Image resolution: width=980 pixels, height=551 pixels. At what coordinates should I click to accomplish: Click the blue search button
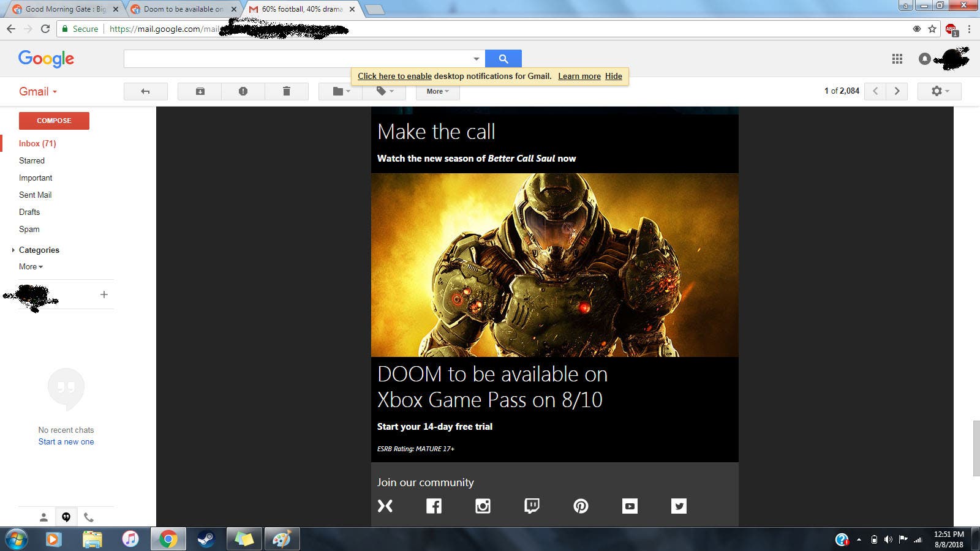(x=503, y=59)
